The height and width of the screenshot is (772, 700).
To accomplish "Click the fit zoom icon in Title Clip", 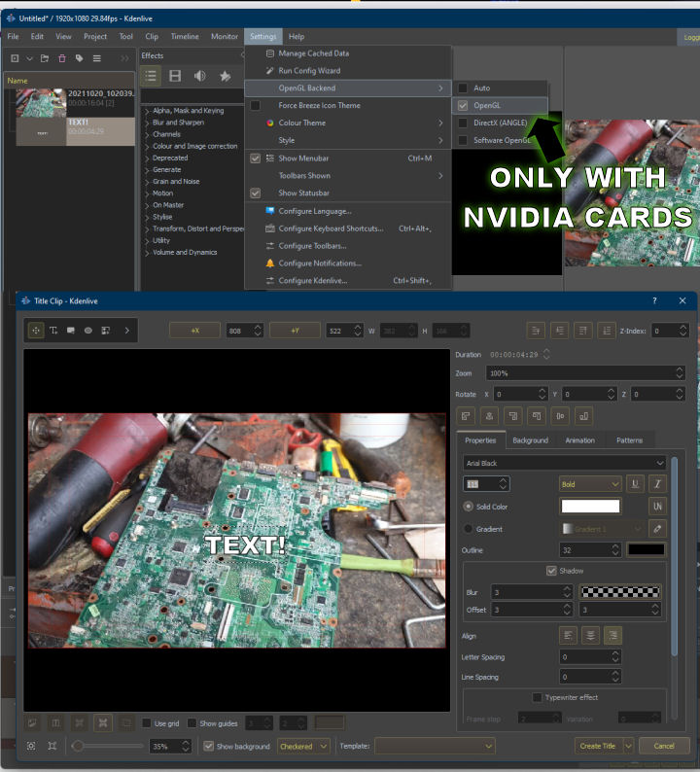I will click(31, 746).
